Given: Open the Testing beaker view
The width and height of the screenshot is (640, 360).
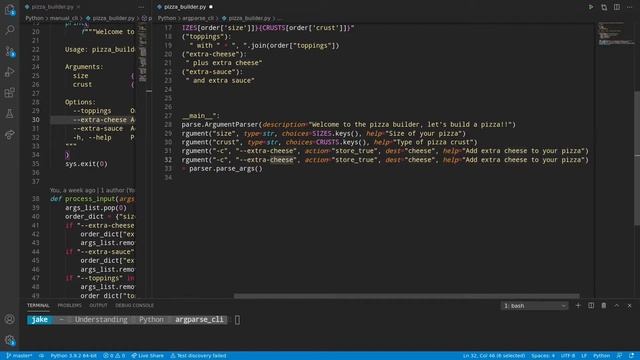Looking at the screenshot, I should [9, 113].
